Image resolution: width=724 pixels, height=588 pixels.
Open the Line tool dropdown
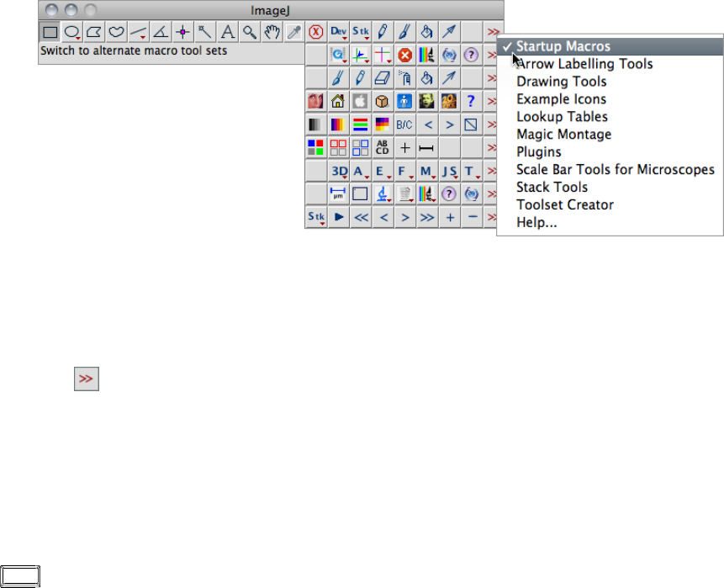tap(139, 32)
